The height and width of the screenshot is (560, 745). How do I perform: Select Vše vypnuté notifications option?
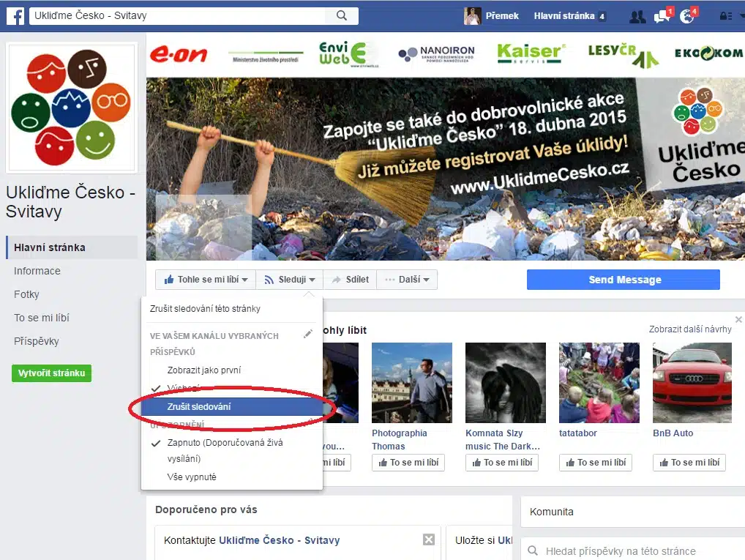tap(192, 477)
